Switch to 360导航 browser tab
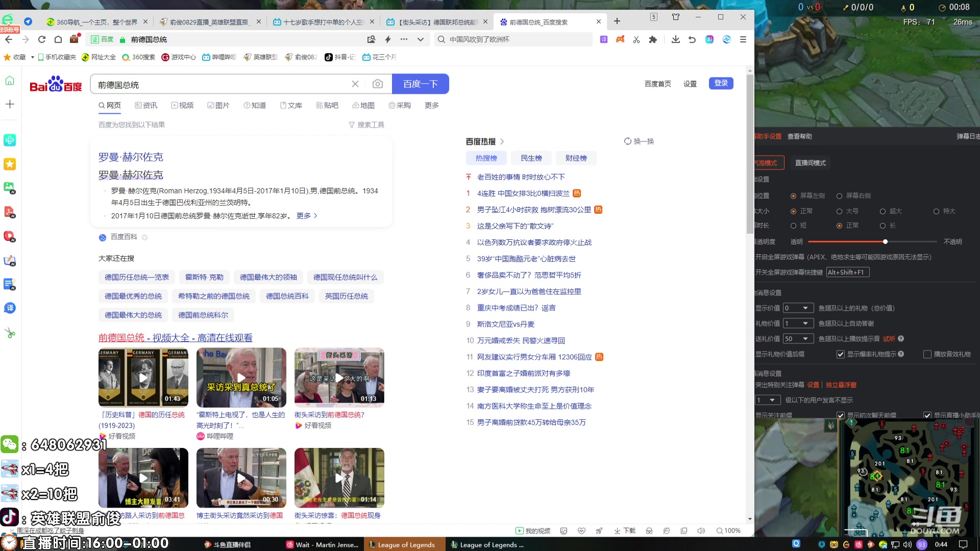Viewport: 980px width, 551px height. click(97, 22)
